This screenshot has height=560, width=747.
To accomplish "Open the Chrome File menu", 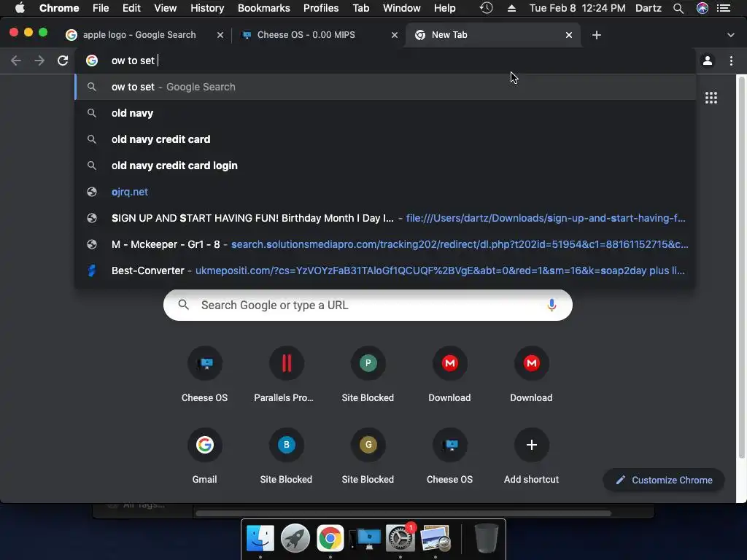I will [x=101, y=8].
